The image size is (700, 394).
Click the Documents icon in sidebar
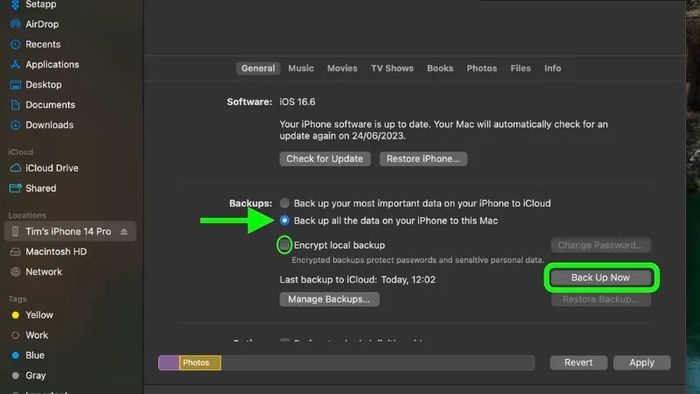[15, 104]
